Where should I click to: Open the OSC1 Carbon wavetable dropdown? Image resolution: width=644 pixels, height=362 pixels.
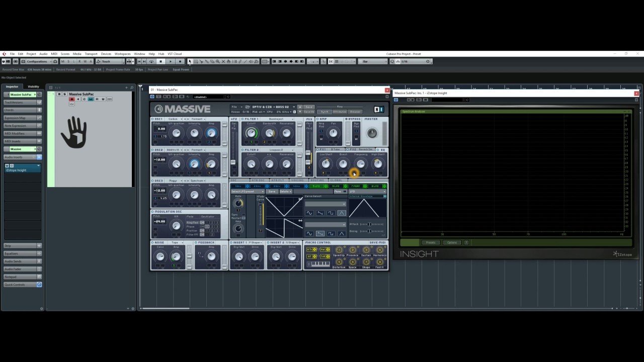tap(174, 119)
